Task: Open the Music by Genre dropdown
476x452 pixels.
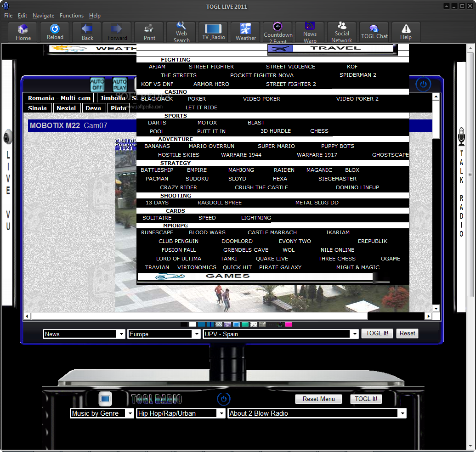Action: pos(102,413)
